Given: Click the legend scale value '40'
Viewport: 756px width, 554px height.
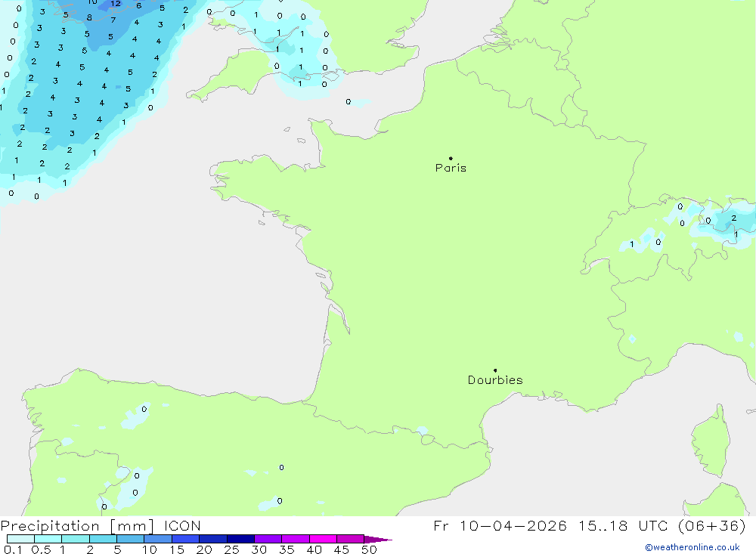Looking at the screenshot, I should (314, 549).
